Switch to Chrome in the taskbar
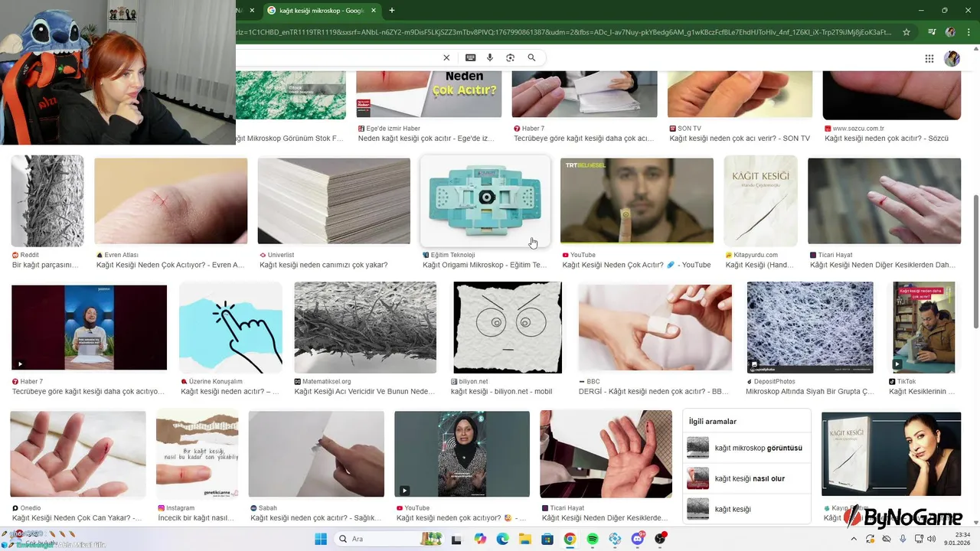Image resolution: width=980 pixels, height=551 pixels. 570,539
